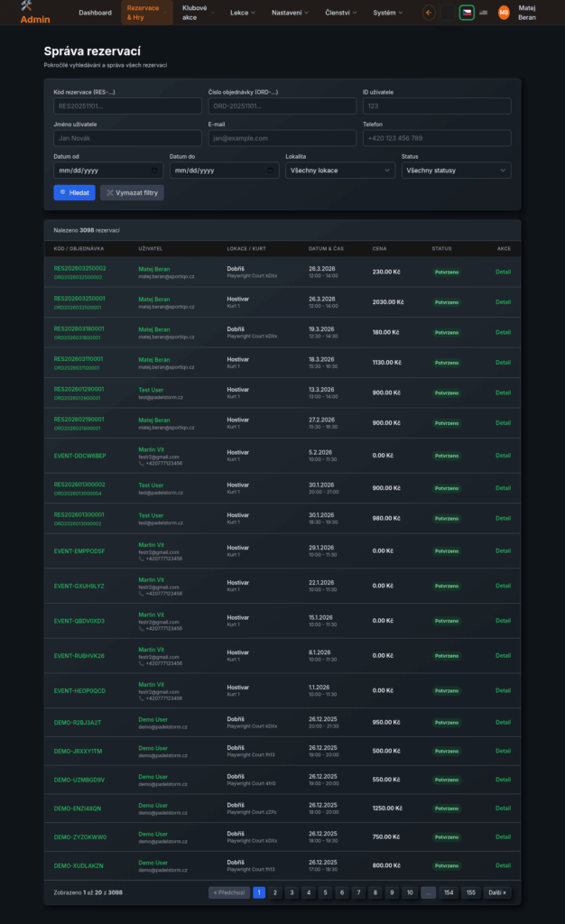
Task: Open reservation code RES202603180001
Action: (79, 328)
